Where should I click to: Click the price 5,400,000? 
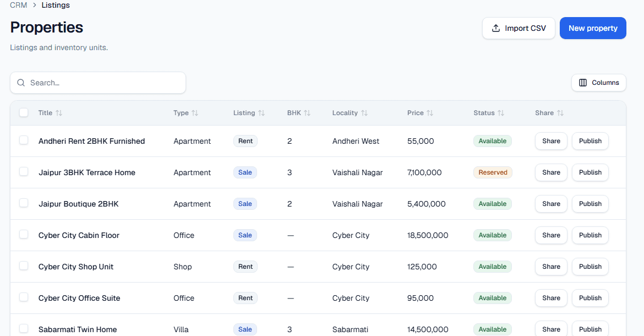(427, 204)
